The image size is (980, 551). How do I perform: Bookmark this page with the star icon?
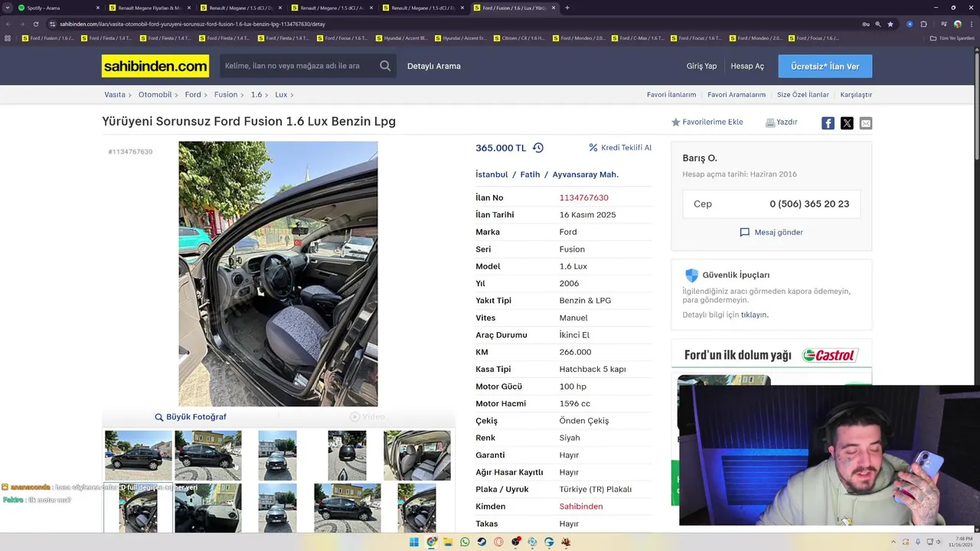[x=890, y=24]
